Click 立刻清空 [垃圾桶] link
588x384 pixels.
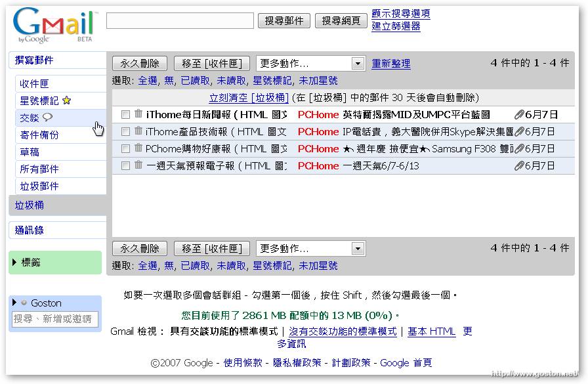point(249,98)
